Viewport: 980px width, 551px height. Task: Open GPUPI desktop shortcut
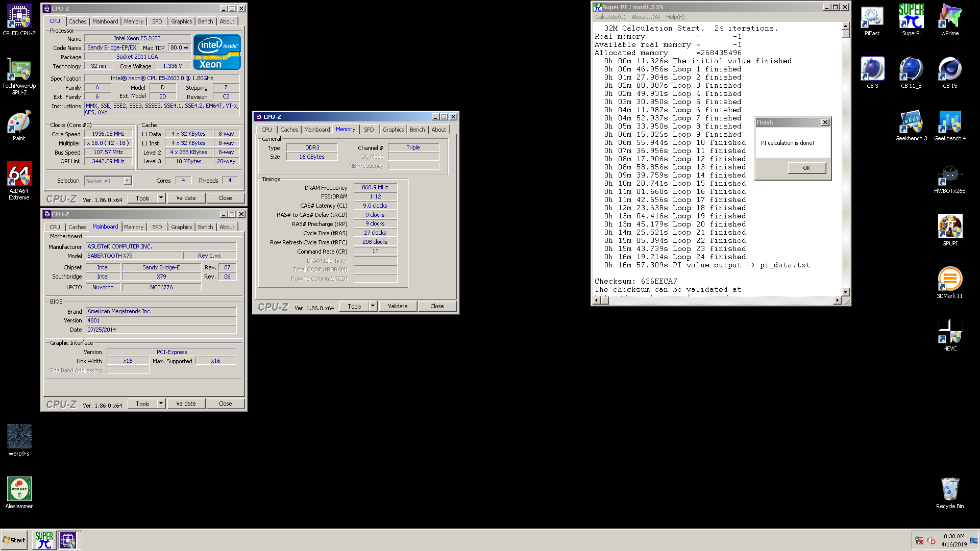950,231
